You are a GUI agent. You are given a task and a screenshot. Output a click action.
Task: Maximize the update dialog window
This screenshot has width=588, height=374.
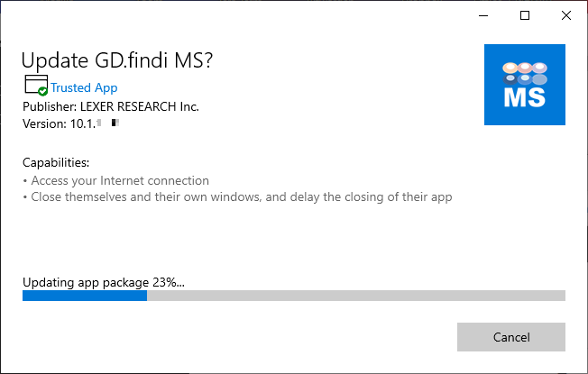point(524,15)
